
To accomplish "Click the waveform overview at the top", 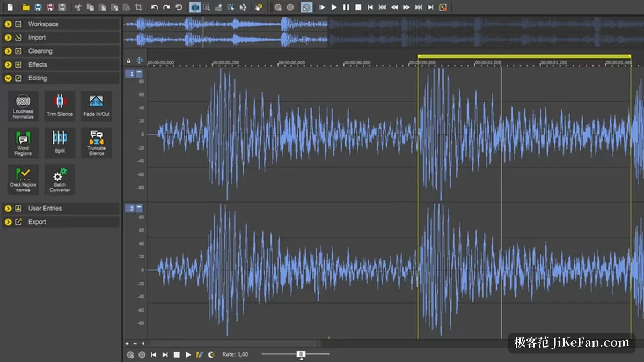I will (383, 32).
